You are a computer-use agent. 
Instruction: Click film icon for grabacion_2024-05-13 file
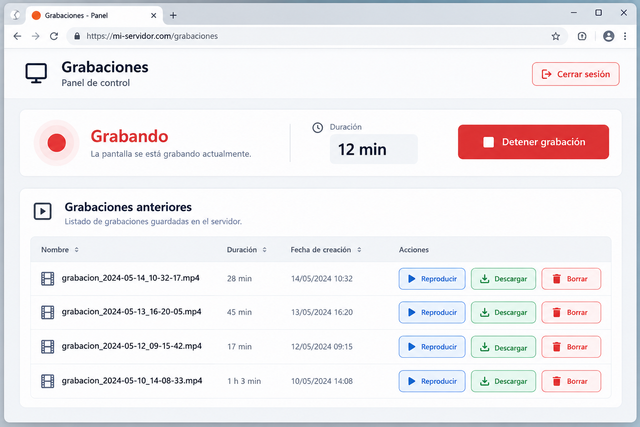[x=47, y=312]
